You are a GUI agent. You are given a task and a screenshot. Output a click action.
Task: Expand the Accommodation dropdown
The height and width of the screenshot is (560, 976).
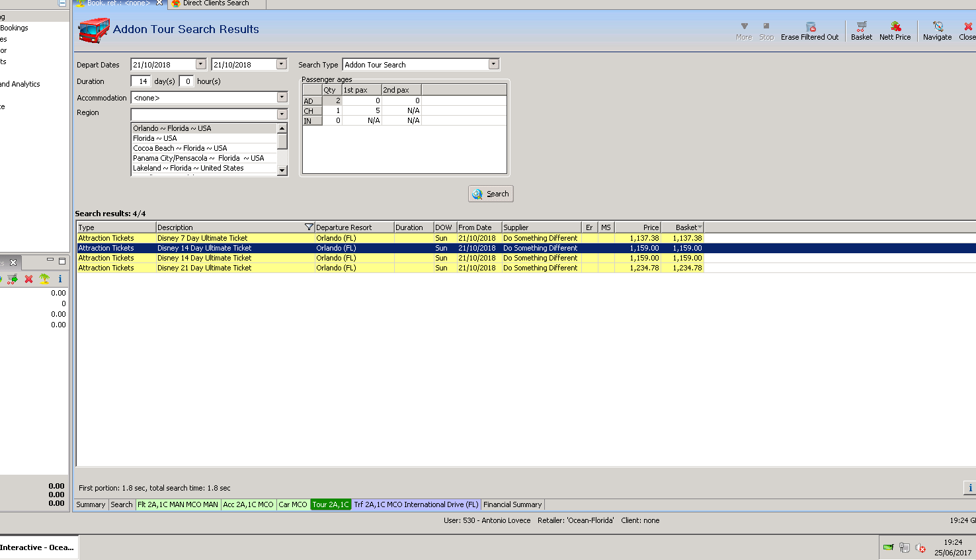282,97
